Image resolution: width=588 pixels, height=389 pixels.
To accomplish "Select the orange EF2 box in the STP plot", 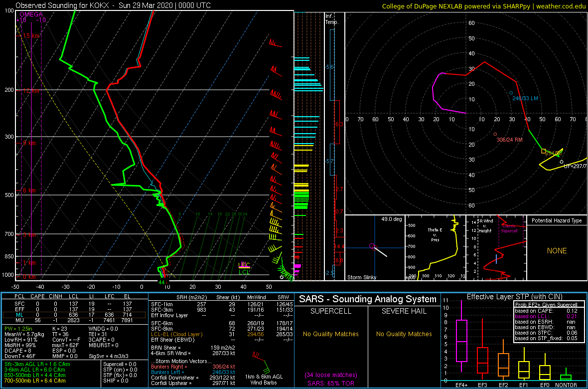I will click(x=504, y=366).
